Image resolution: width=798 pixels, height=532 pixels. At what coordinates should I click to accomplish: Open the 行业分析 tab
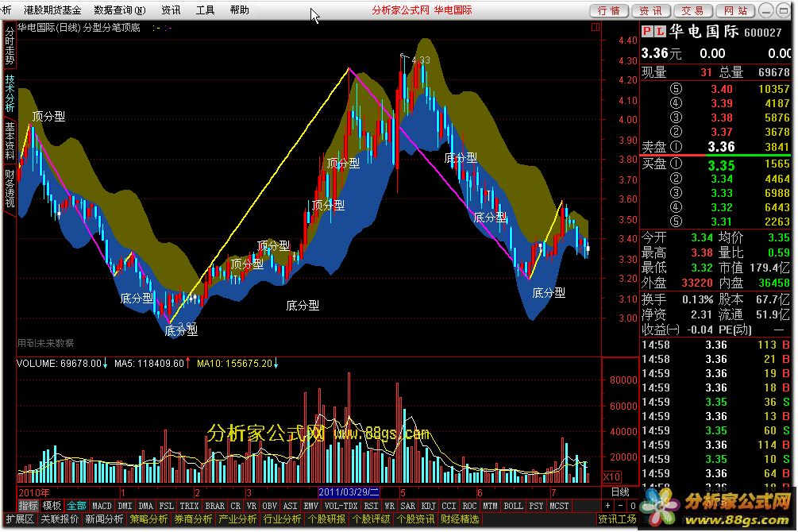pyautogui.click(x=282, y=519)
